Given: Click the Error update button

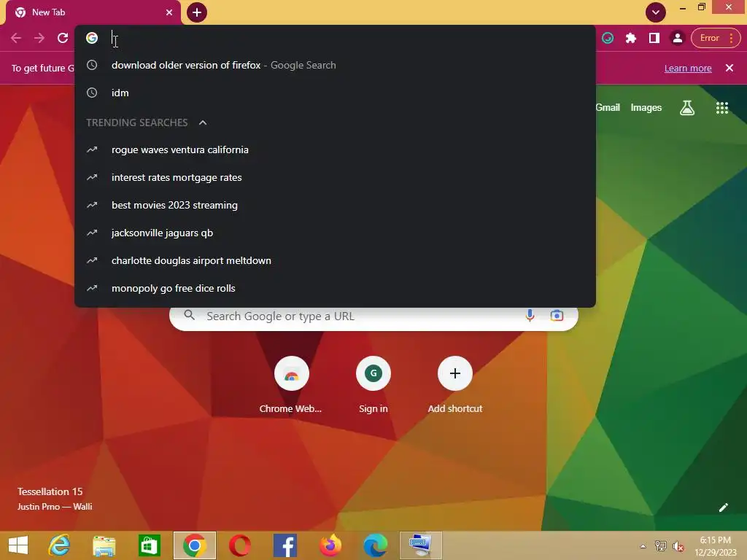Looking at the screenshot, I should [716, 38].
